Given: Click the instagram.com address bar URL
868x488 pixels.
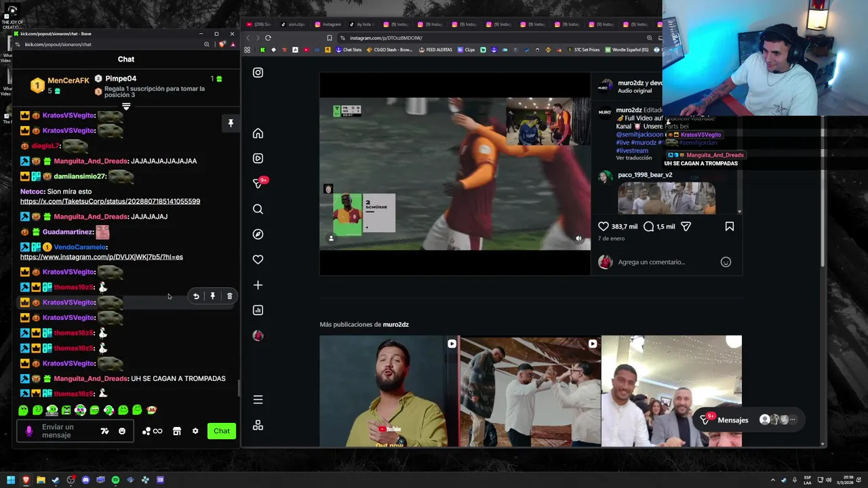Looking at the screenshot, I should [x=386, y=38].
